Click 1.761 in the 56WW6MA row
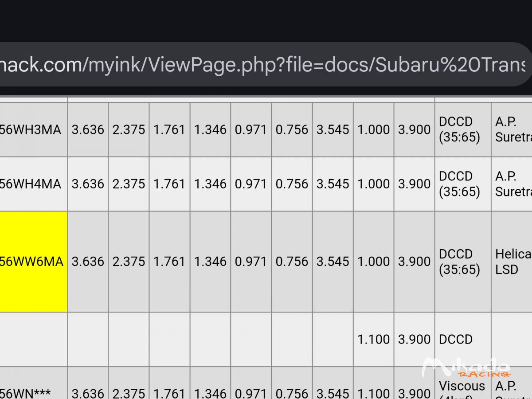The image size is (532, 399). click(169, 262)
